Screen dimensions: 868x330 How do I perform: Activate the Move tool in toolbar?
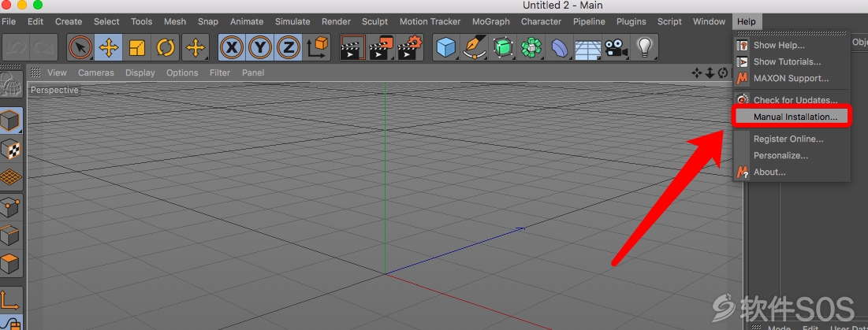click(x=109, y=47)
